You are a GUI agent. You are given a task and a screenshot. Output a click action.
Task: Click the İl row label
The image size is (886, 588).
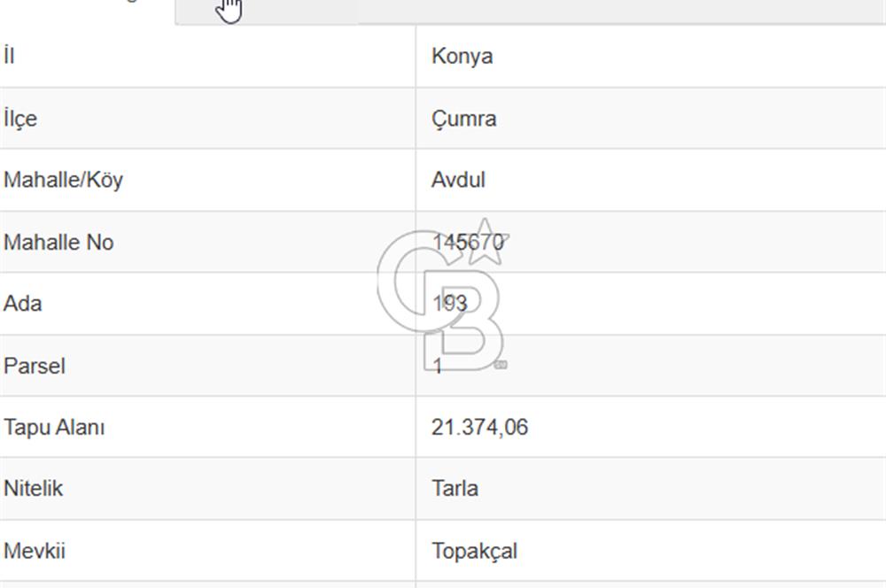(10, 57)
